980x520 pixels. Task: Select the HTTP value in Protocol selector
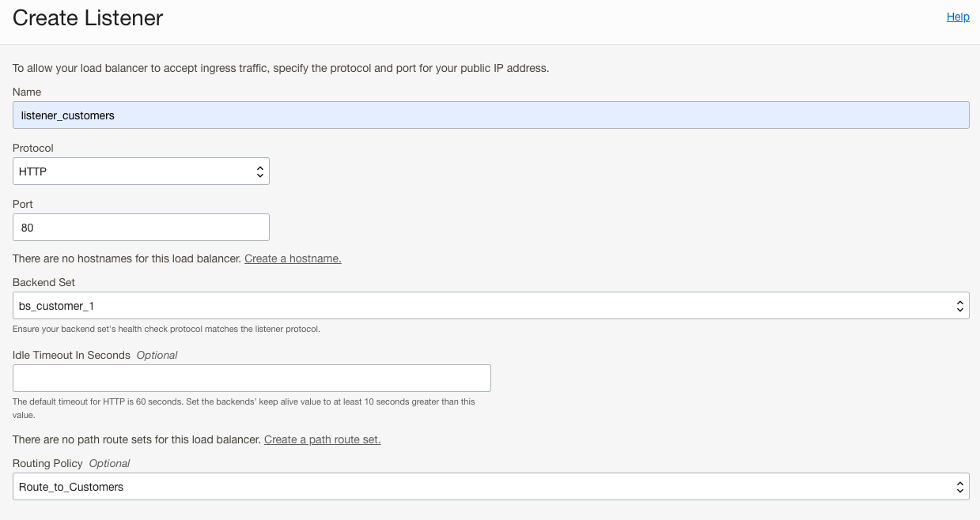point(33,171)
